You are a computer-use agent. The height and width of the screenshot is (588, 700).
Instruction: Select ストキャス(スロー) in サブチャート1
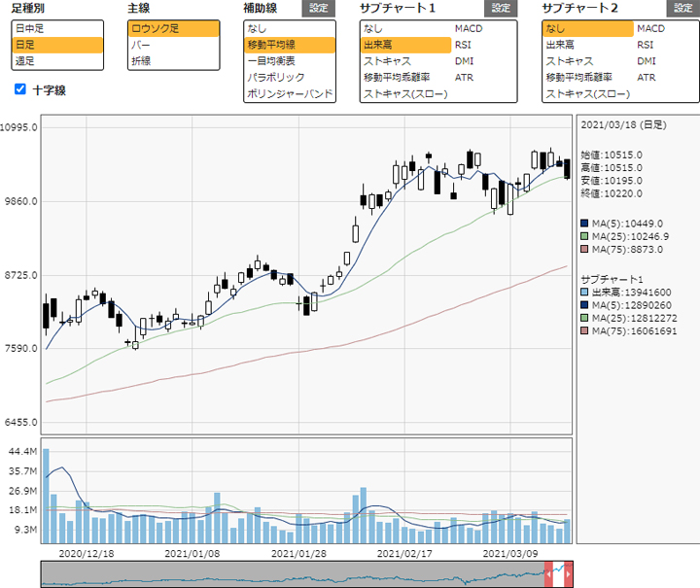[406, 93]
